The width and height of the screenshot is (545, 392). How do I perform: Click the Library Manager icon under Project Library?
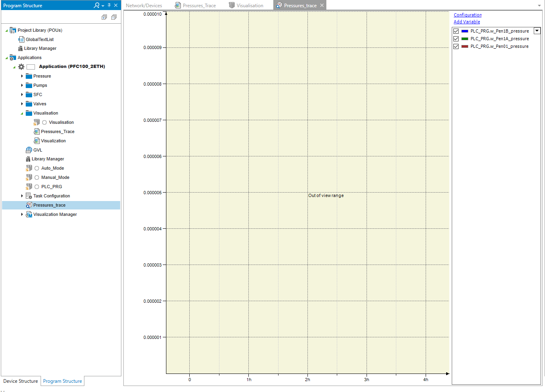coord(20,49)
